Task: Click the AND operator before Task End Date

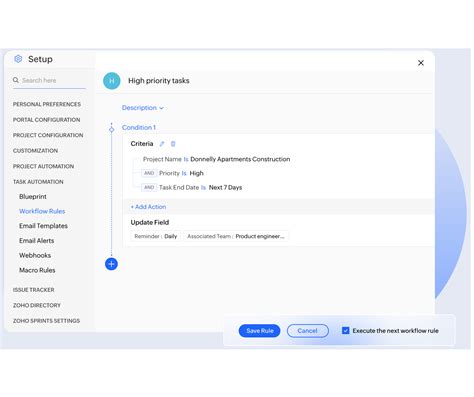Action: tap(149, 187)
